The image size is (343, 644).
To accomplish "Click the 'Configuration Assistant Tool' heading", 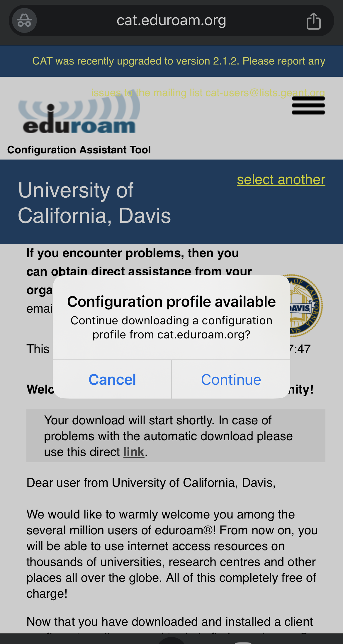I will pos(79,150).
